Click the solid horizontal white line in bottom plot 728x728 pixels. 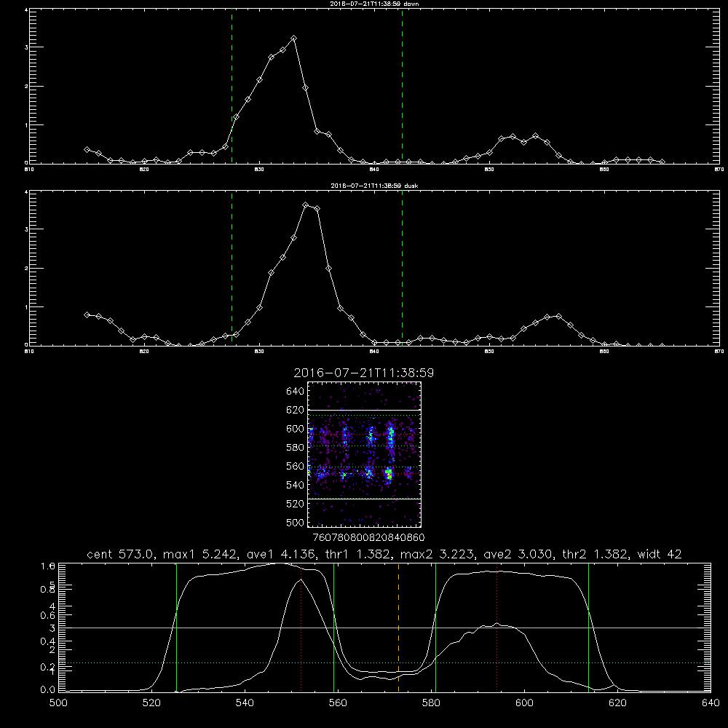point(385,628)
